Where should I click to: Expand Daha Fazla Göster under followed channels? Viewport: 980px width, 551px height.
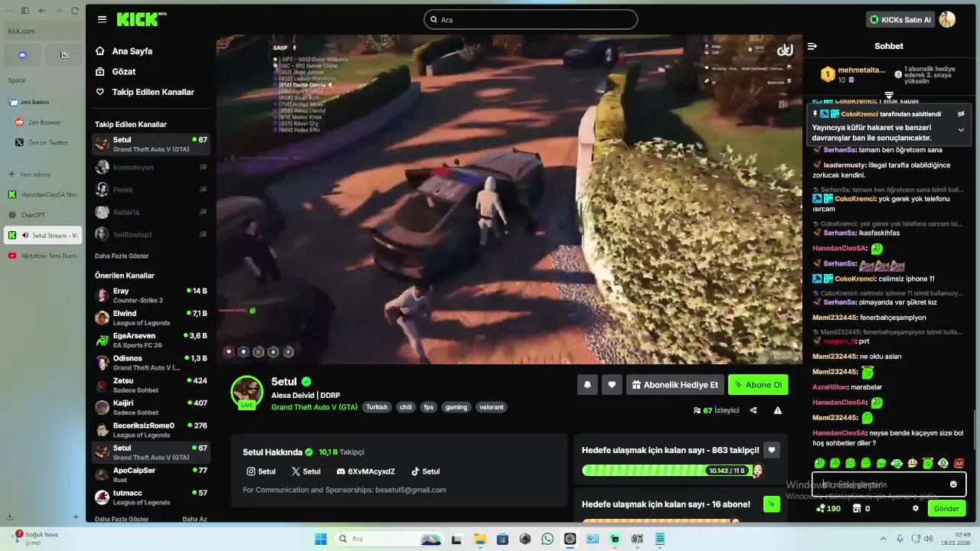122,256
